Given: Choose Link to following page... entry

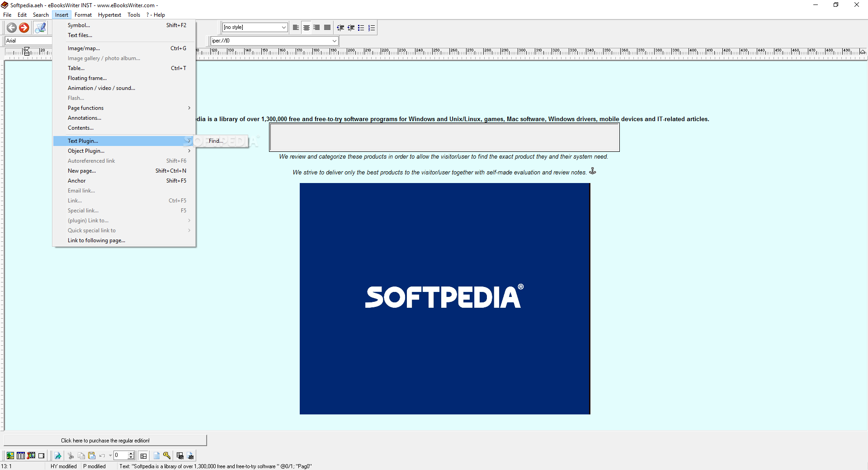Looking at the screenshot, I should pyautogui.click(x=124, y=240).
